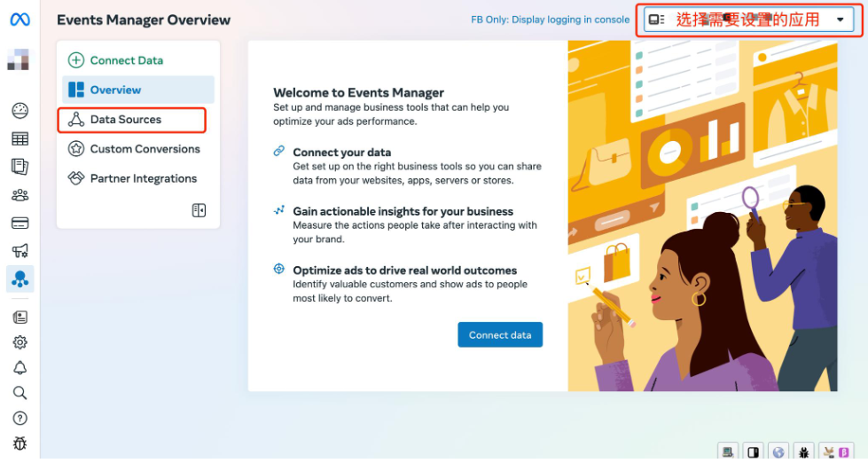Screen dimensions: 868x463
Task: Click the Meta logo icon
Action: tap(20, 20)
